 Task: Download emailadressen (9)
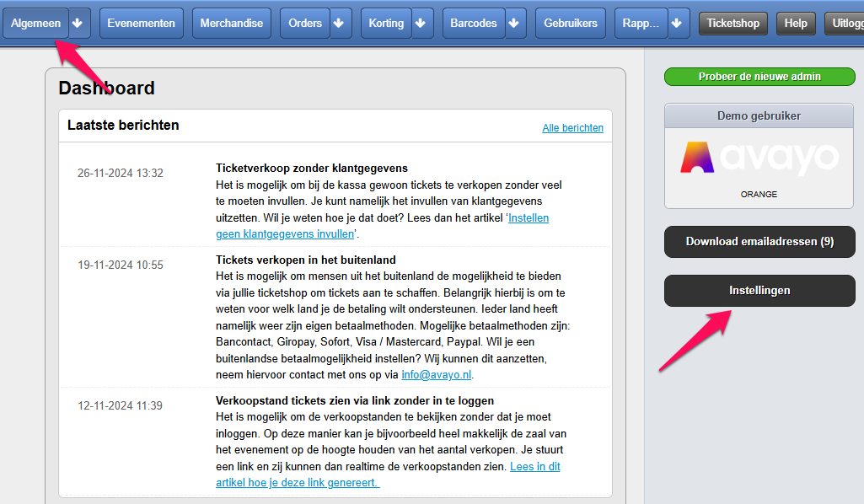[x=759, y=242]
